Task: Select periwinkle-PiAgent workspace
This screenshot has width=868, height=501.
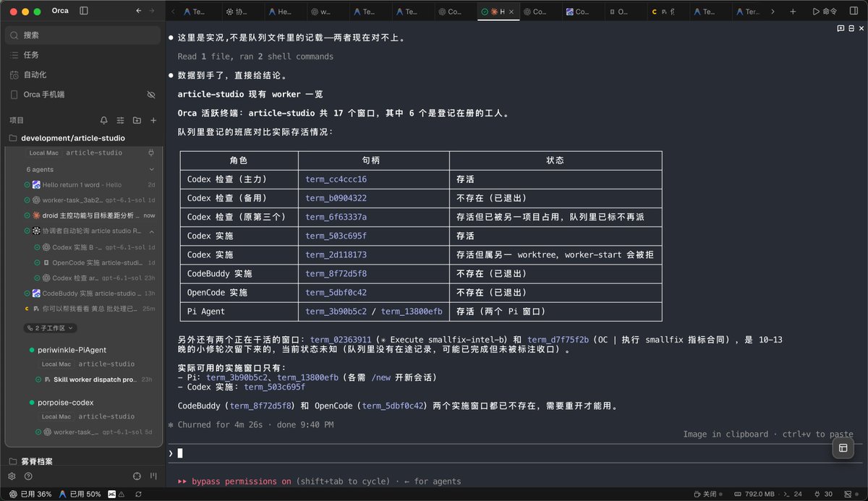Action: [72, 350]
